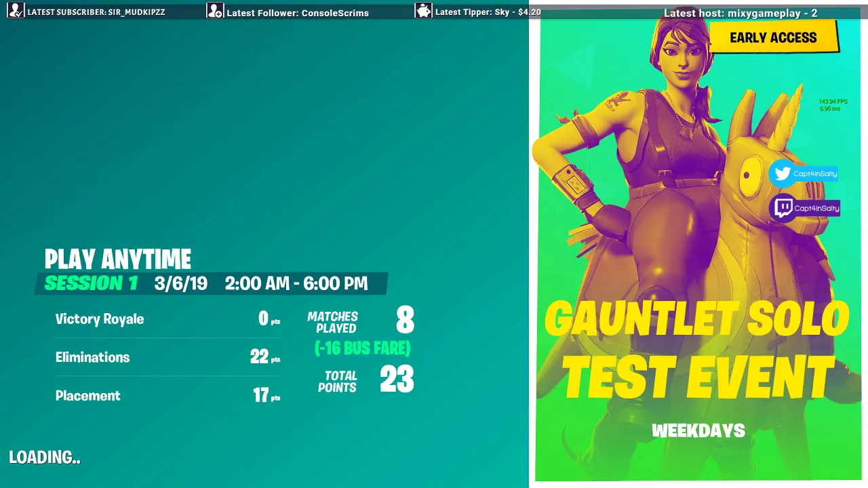This screenshot has height=488, width=868.
Task: Click the LOADING.. status text
Action: (45, 457)
